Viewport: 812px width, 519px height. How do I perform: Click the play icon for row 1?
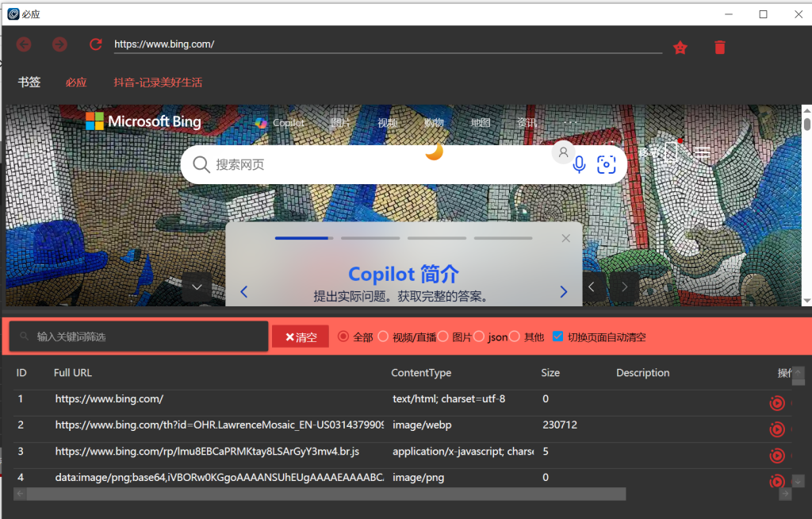pyautogui.click(x=777, y=403)
